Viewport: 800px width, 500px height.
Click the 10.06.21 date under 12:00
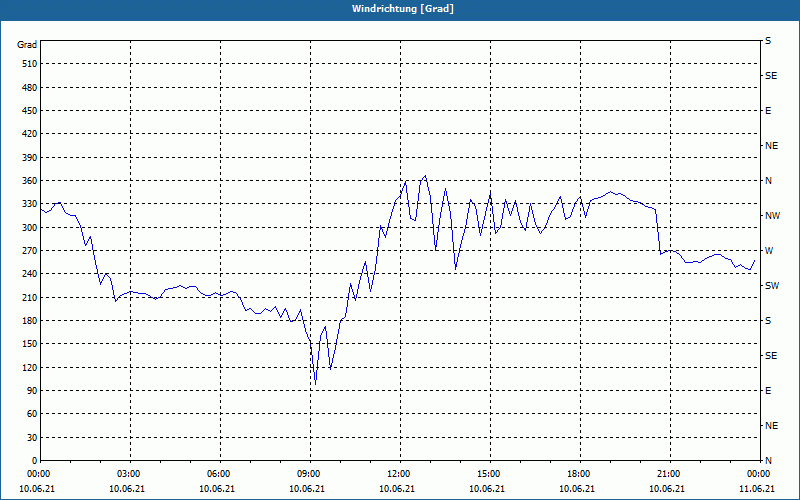397,489
